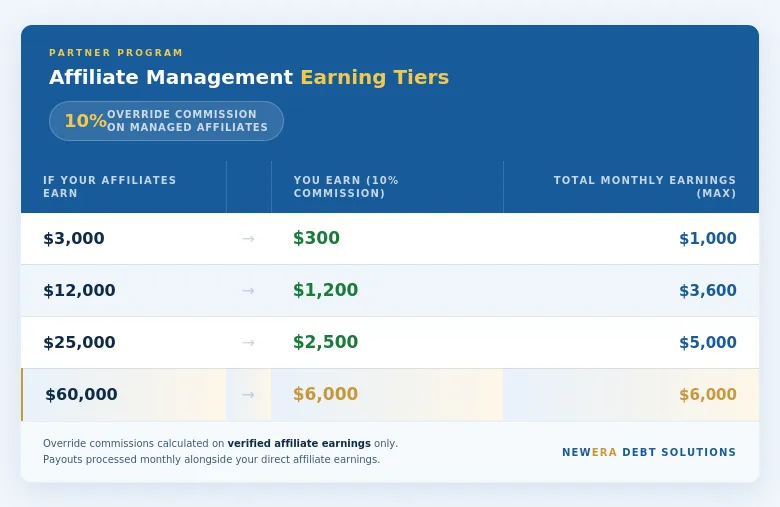Viewport: 780px width, 507px height.
Task: Click the green $1,200 commission value
Action: point(325,290)
